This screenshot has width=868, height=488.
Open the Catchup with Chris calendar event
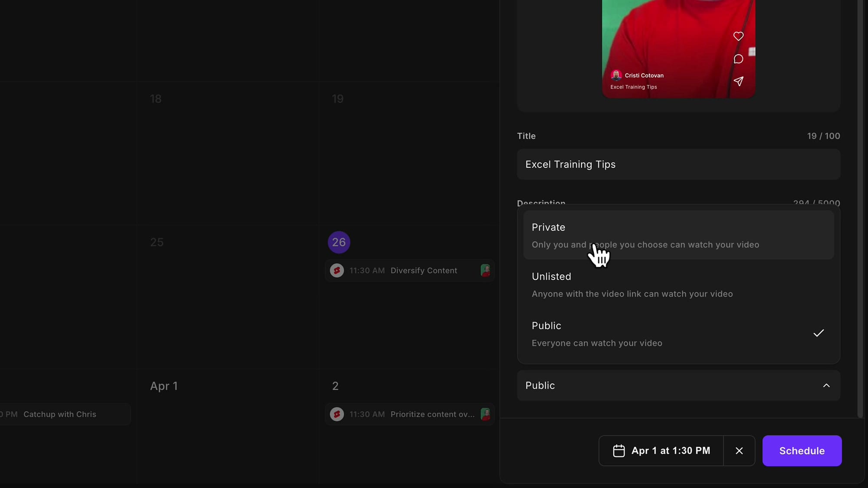coord(59,414)
